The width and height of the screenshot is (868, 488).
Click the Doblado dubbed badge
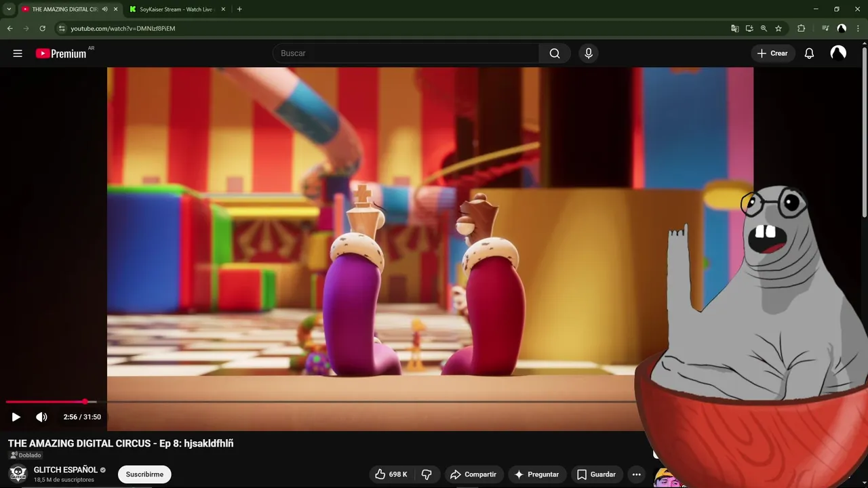click(x=26, y=455)
